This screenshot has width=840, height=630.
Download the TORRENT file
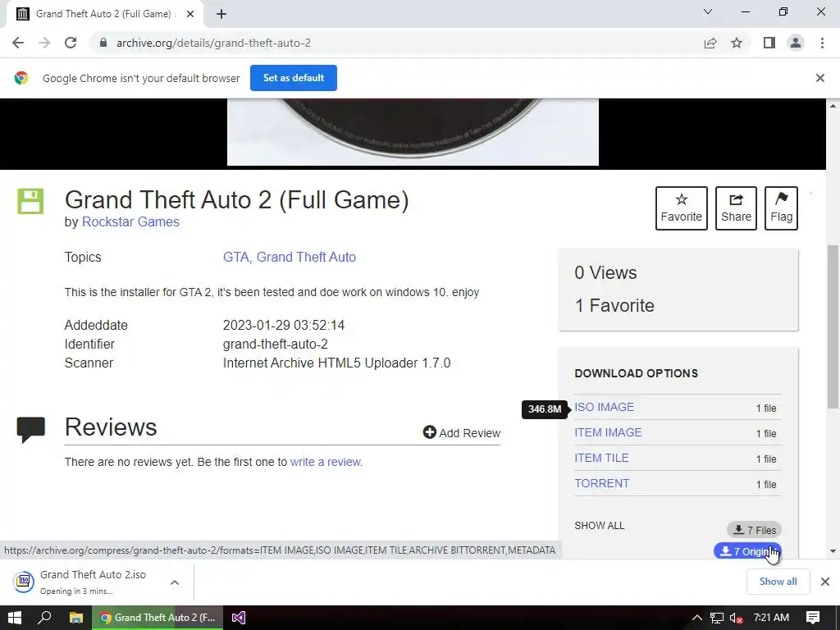(x=602, y=483)
